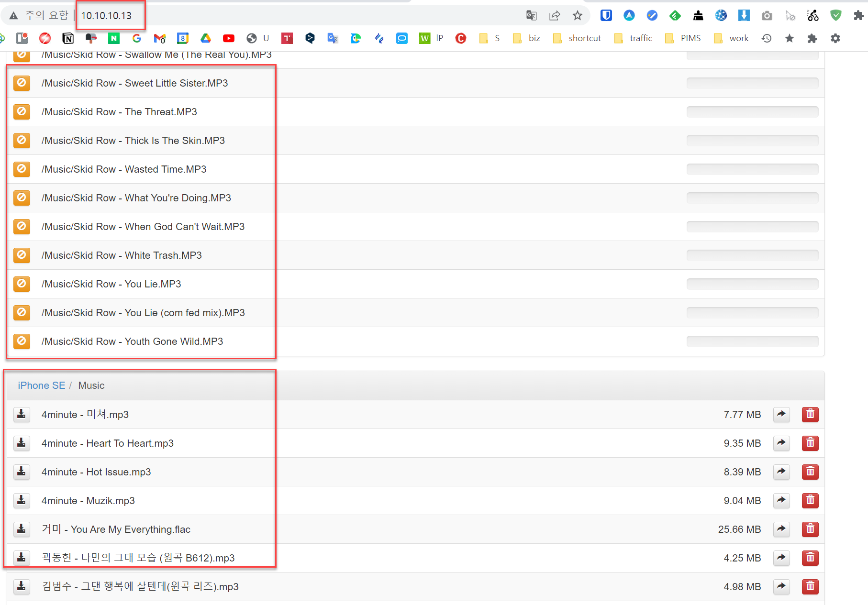The height and width of the screenshot is (605, 868).
Task: Delete 4minute - 미쳐.mp3
Action: click(x=810, y=414)
